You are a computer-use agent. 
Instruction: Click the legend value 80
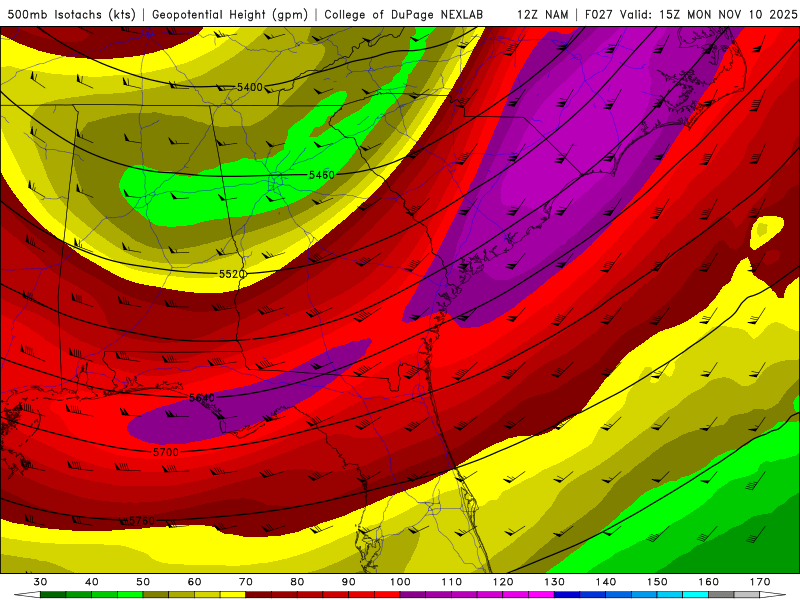point(297,582)
